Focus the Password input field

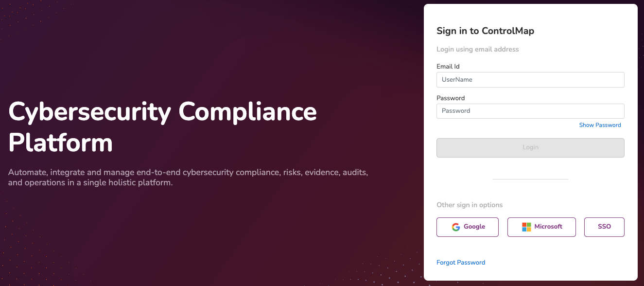pos(530,111)
